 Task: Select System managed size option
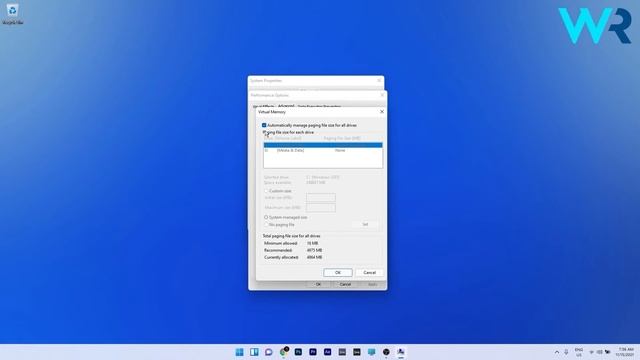[x=266, y=218]
